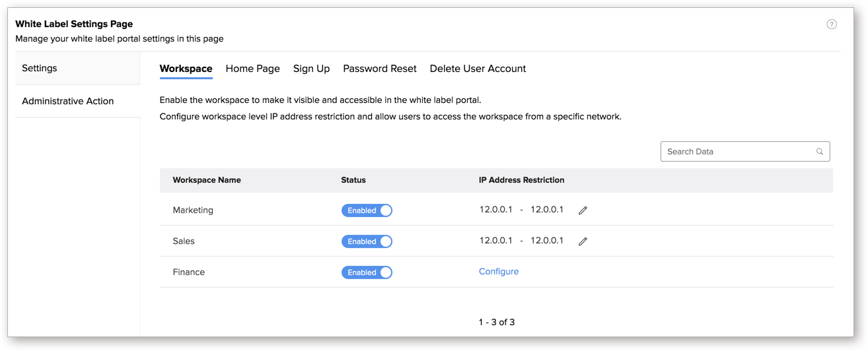The width and height of the screenshot is (868, 351).
Task: Focus the Search Data field
Action: [745, 152]
